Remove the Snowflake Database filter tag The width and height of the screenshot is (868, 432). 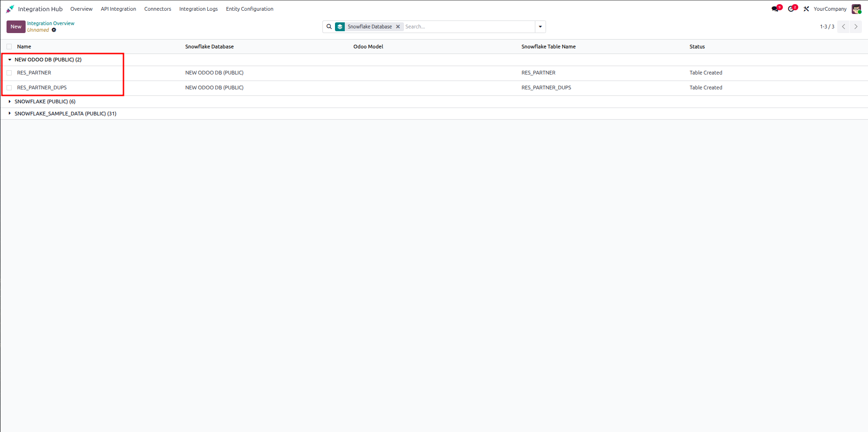coord(398,27)
